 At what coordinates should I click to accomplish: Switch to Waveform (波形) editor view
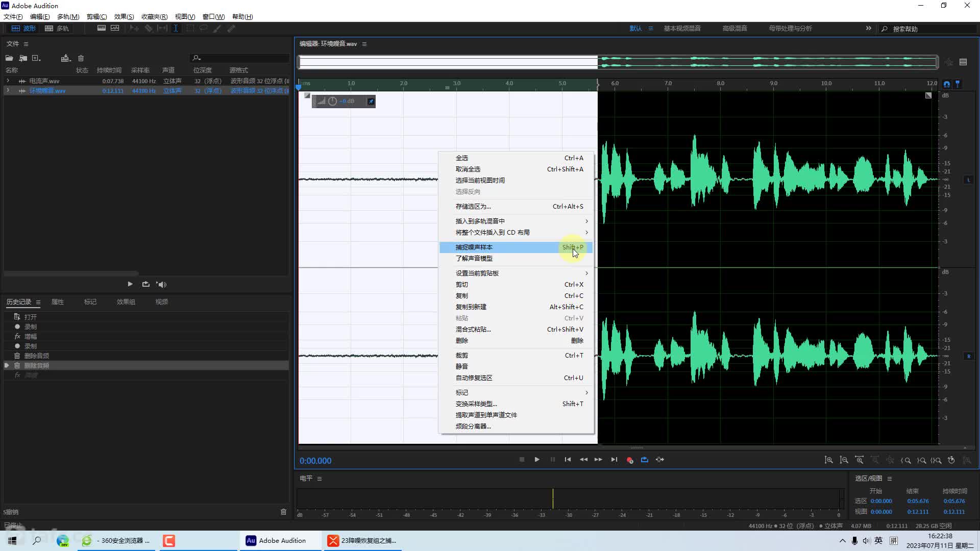tap(23, 29)
